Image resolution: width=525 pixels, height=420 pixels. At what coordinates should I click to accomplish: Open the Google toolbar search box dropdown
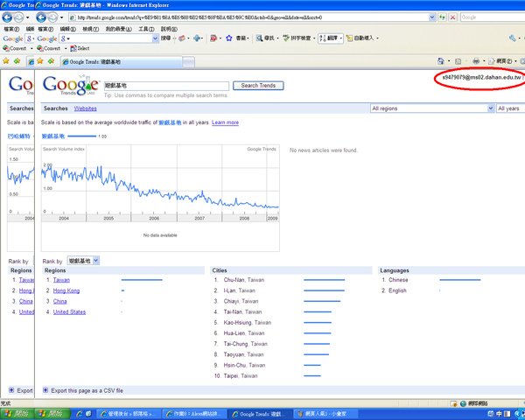tap(155, 38)
